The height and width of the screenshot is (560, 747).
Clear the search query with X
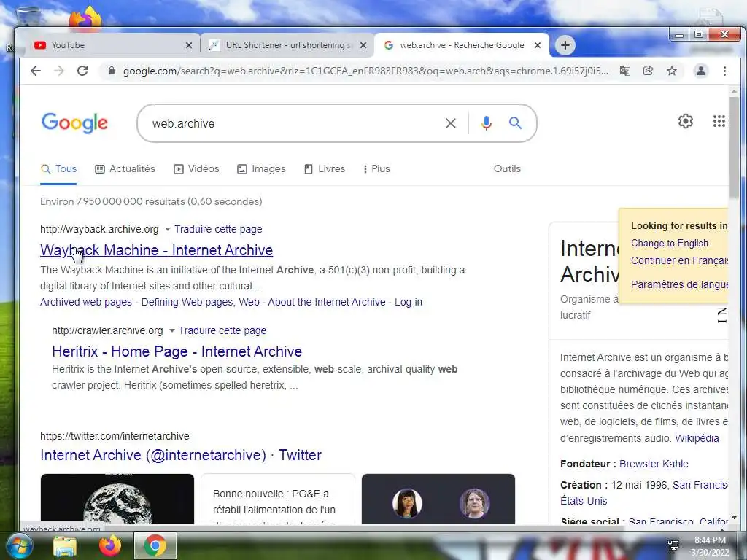pyautogui.click(x=451, y=123)
